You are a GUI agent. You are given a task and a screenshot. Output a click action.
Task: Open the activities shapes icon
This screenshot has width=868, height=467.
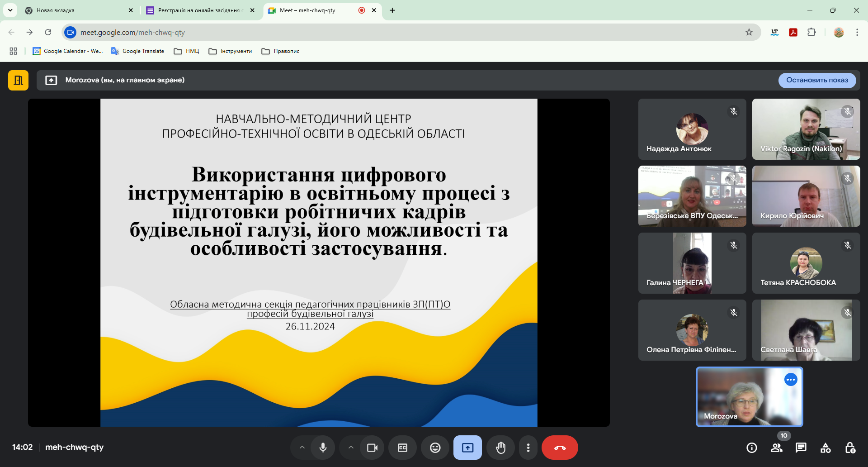[825, 448]
